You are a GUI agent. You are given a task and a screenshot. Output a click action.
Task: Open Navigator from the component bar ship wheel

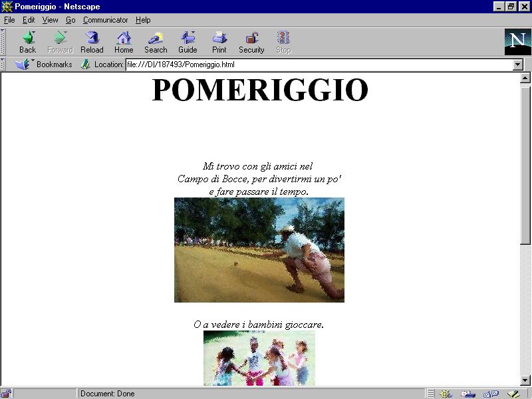(x=446, y=394)
